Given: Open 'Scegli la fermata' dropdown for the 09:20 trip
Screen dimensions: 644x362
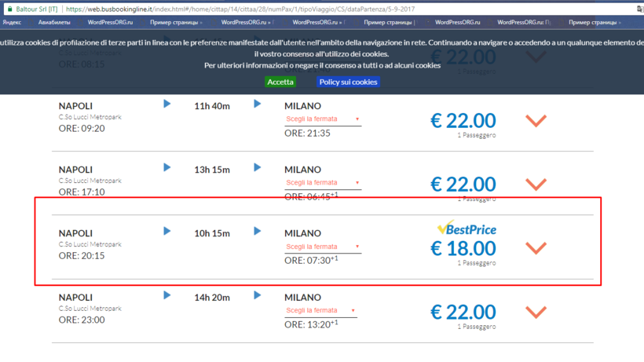Looking at the screenshot, I should click(x=323, y=119).
